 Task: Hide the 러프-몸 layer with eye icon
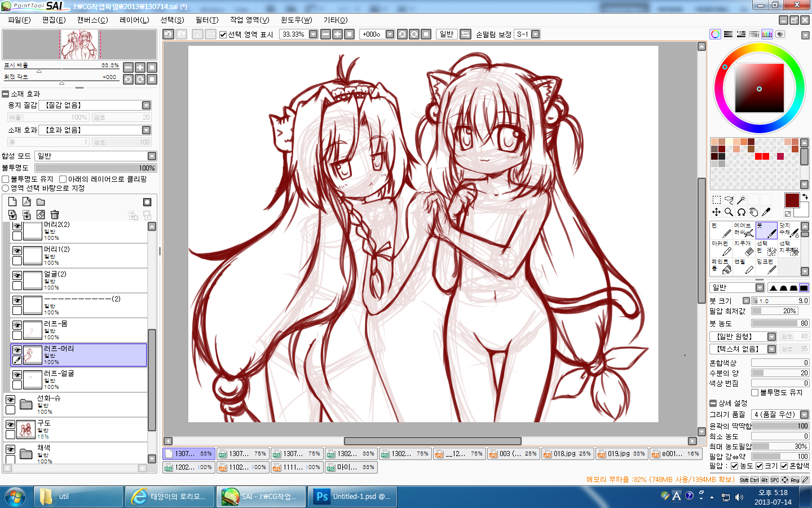click(17, 325)
